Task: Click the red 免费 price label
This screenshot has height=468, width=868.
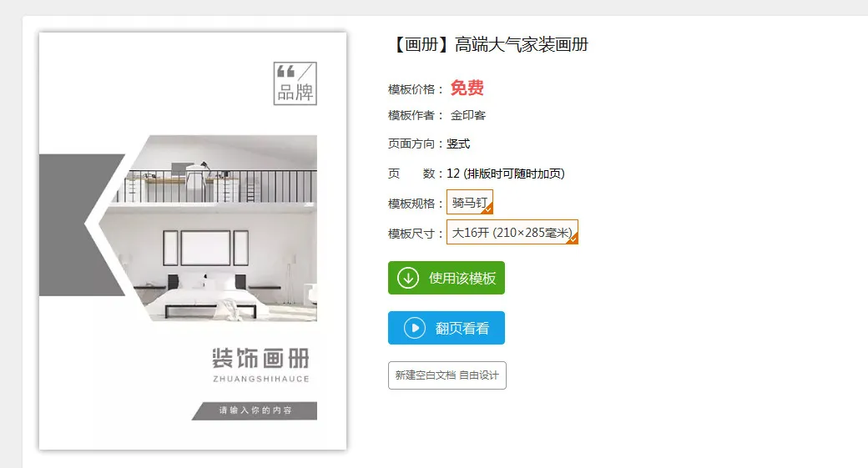Action: click(467, 88)
